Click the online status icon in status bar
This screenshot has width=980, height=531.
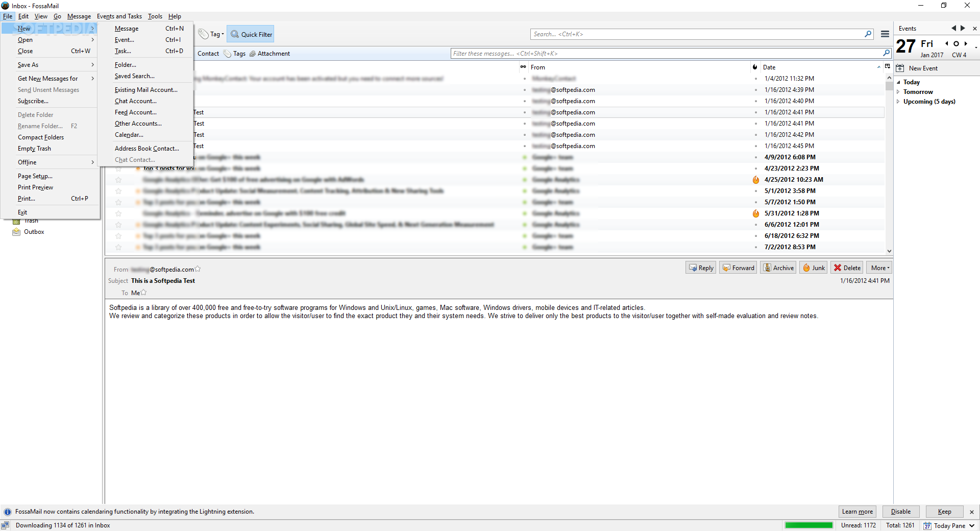pyautogui.click(x=6, y=525)
